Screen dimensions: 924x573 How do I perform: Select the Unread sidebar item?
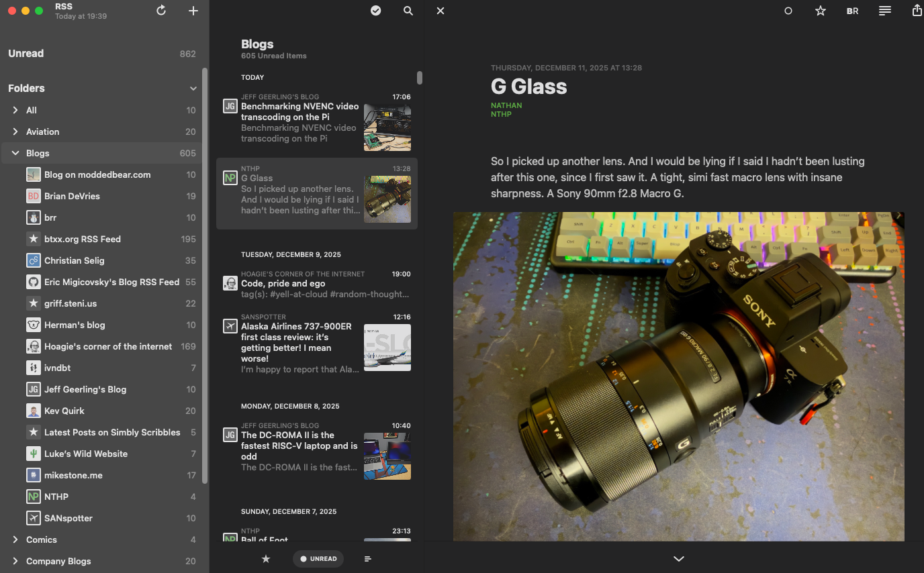26,54
